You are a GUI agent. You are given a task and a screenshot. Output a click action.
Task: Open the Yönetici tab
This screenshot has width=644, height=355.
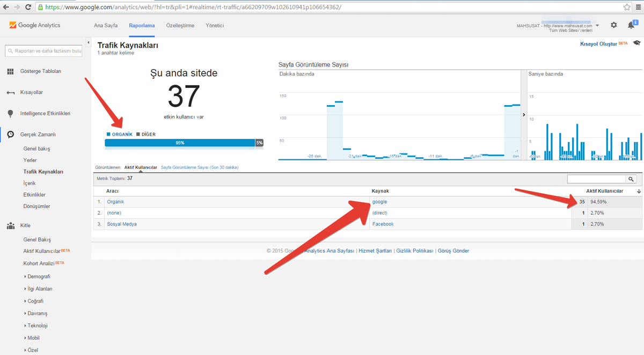point(215,25)
